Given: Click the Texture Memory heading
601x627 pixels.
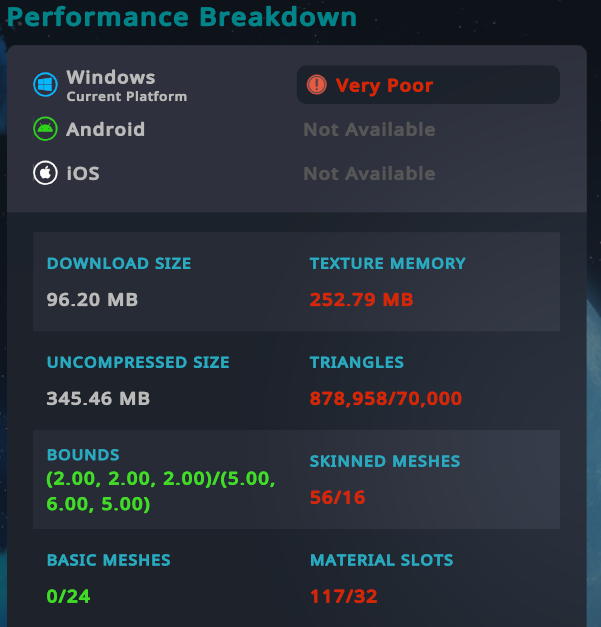Looking at the screenshot, I should pyautogui.click(x=387, y=263).
